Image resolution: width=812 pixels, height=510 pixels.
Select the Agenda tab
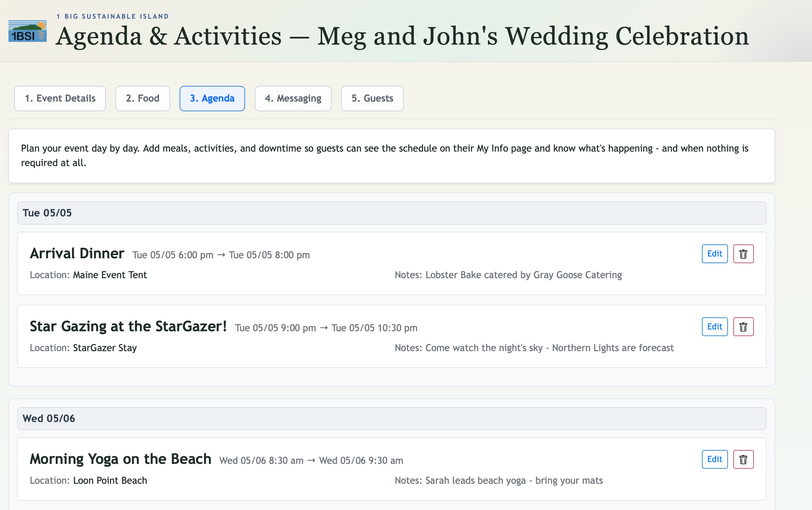pyautogui.click(x=212, y=99)
